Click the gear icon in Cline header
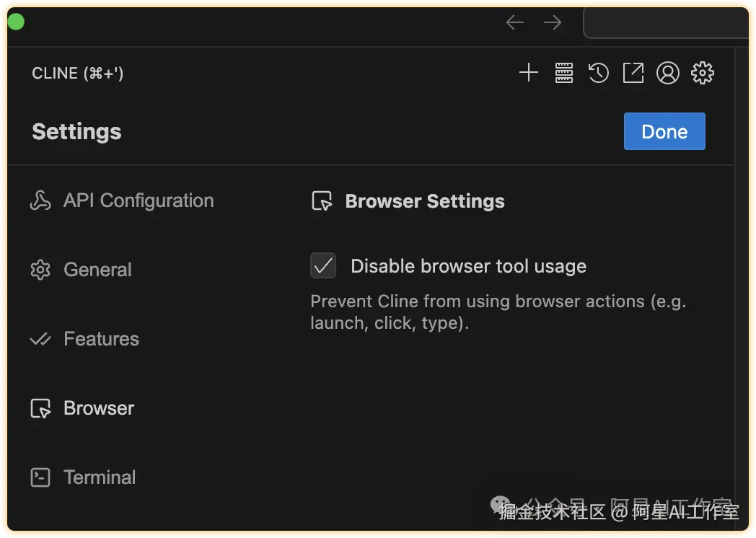The width and height of the screenshot is (756, 538). 703,73
